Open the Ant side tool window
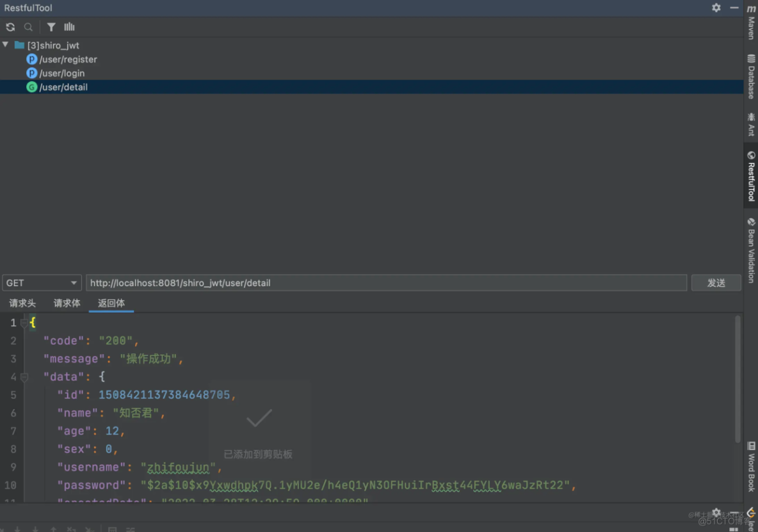Screen dimensions: 758x532 [751, 124]
